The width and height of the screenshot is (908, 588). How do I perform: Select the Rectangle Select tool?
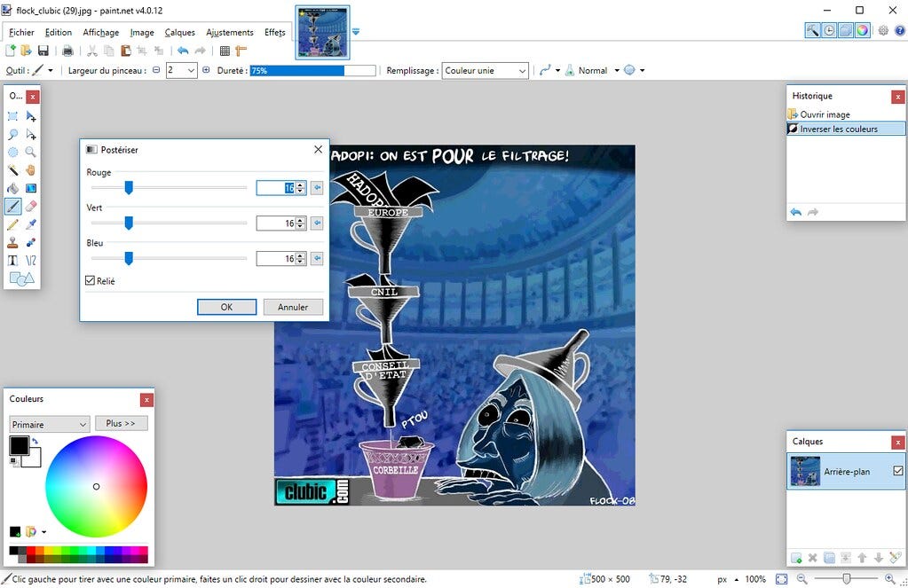[12, 116]
